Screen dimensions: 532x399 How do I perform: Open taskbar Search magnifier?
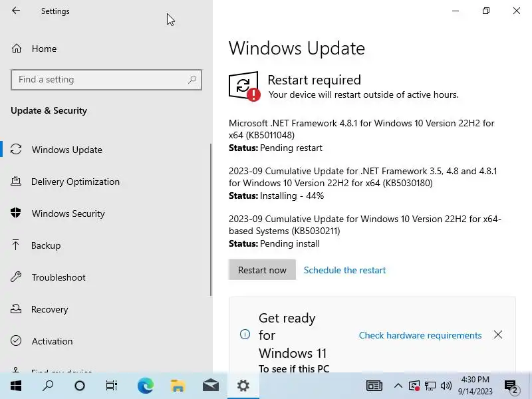coord(48,386)
